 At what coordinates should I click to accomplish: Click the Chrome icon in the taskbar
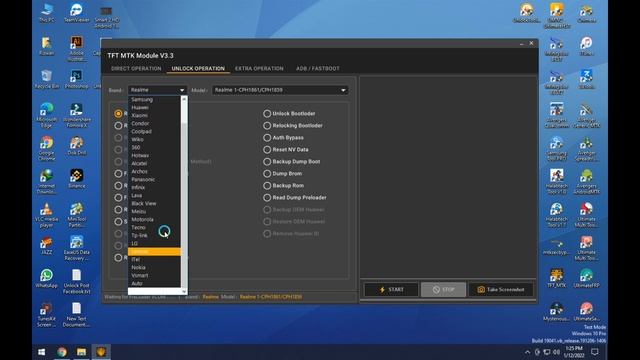pos(62,351)
